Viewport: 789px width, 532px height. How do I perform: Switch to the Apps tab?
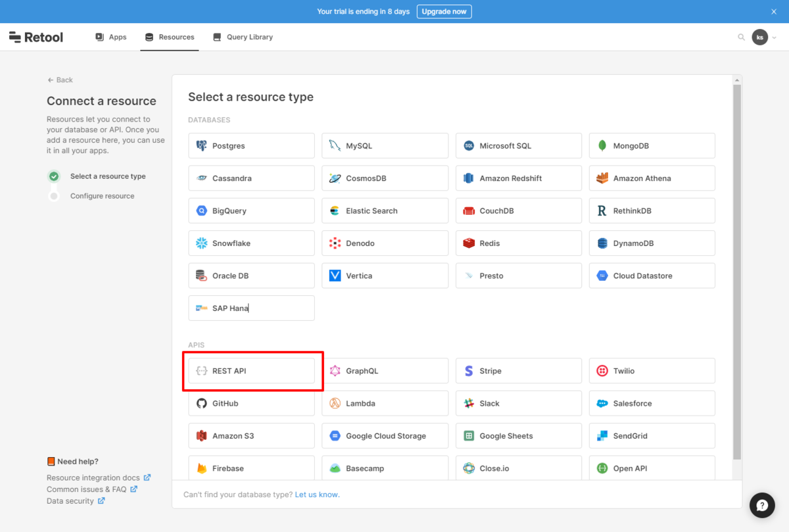(110, 37)
